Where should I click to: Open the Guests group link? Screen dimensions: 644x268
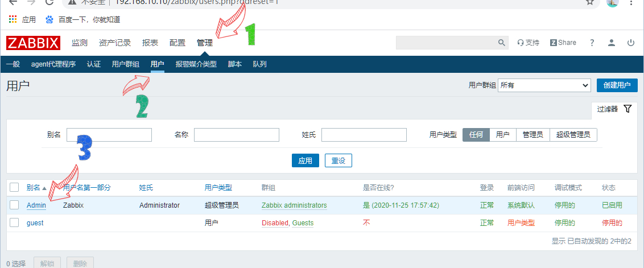coord(303,223)
